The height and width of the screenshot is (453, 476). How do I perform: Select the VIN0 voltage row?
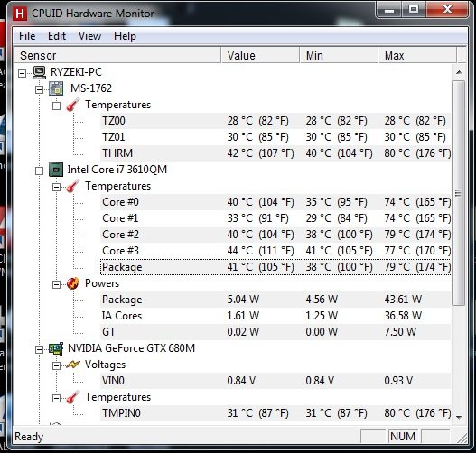click(x=275, y=381)
